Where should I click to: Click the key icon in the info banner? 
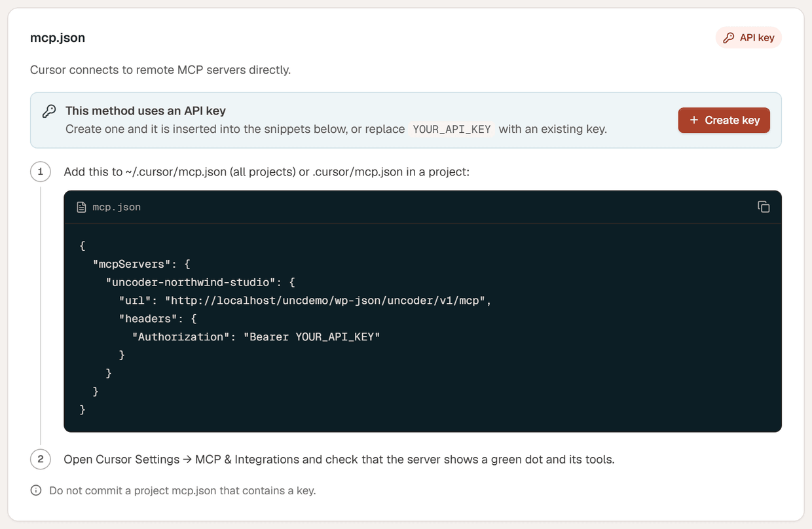point(49,111)
